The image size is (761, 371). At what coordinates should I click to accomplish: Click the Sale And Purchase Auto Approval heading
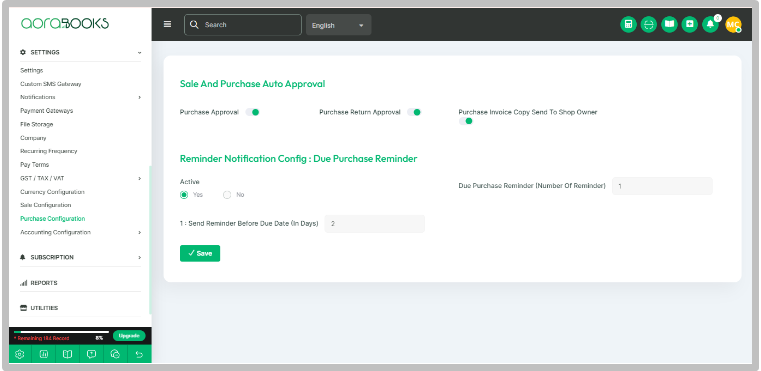click(x=252, y=84)
